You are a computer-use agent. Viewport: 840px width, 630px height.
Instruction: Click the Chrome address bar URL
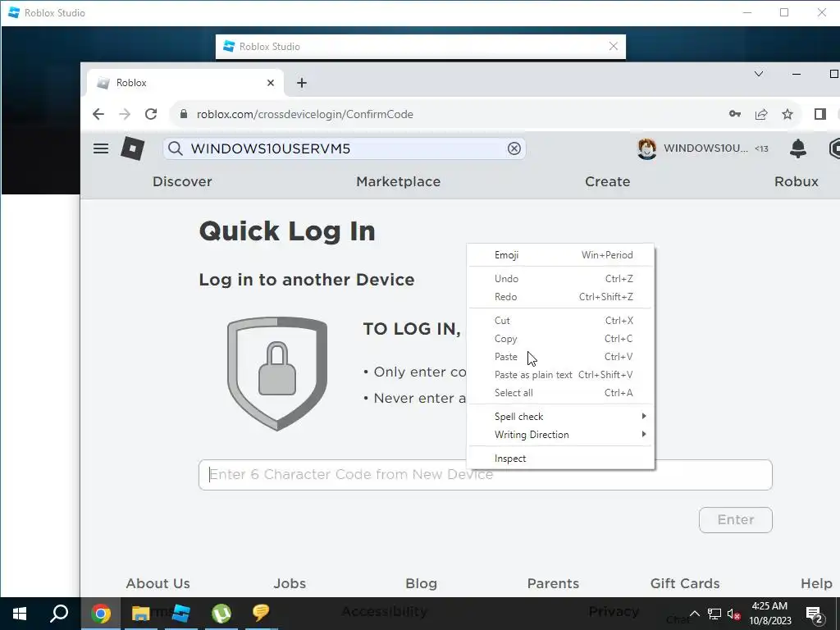305,114
